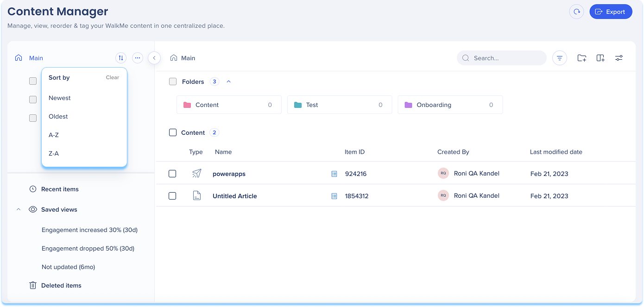
Task: Click the powerapps item name
Action: pyautogui.click(x=229, y=174)
